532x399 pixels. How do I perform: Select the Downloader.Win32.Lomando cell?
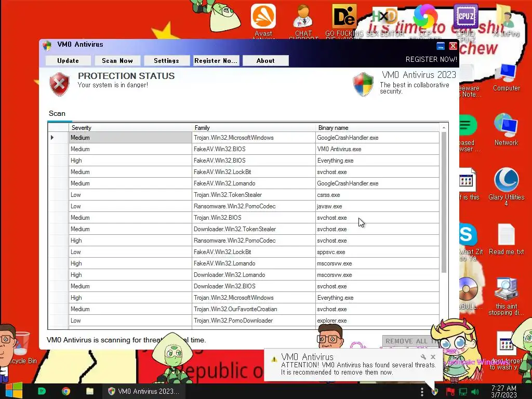tap(254, 275)
